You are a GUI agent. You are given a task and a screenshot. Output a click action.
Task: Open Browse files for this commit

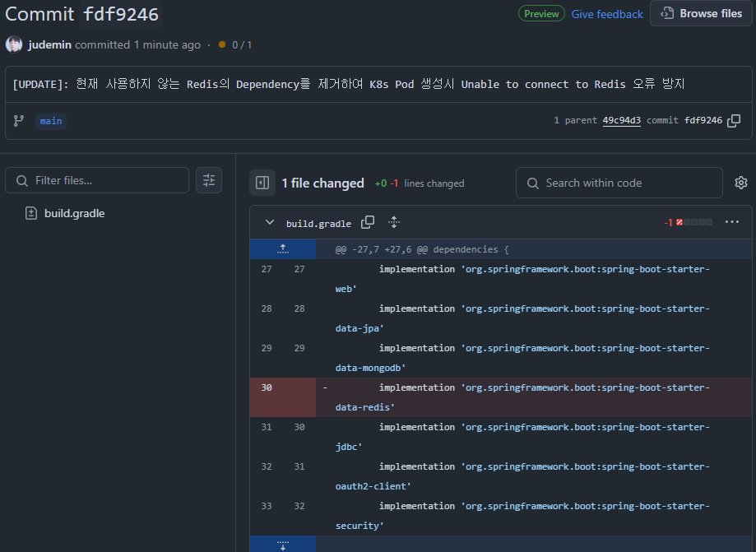coord(701,13)
